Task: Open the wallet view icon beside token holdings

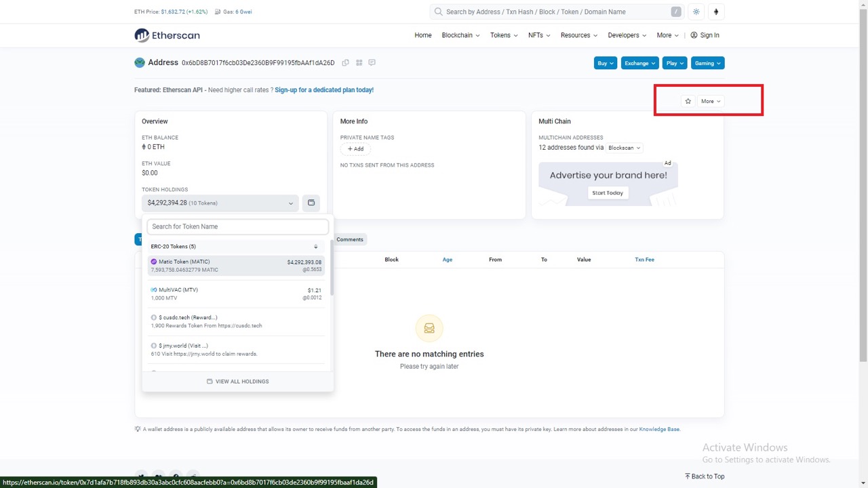Action: tap(311, 203)
